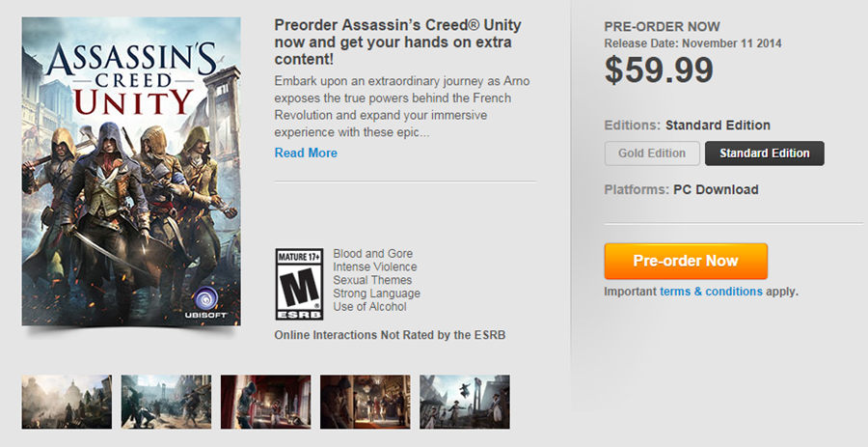868x447 pixels.
Task: View the fourth thumbnail of the palace hall
Action: tap(365, 402)
